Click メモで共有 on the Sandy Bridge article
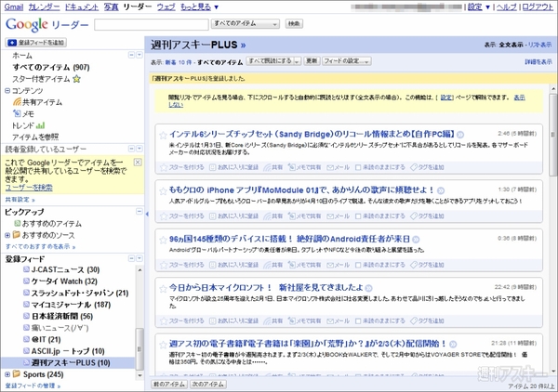 [x=305, y=167]
